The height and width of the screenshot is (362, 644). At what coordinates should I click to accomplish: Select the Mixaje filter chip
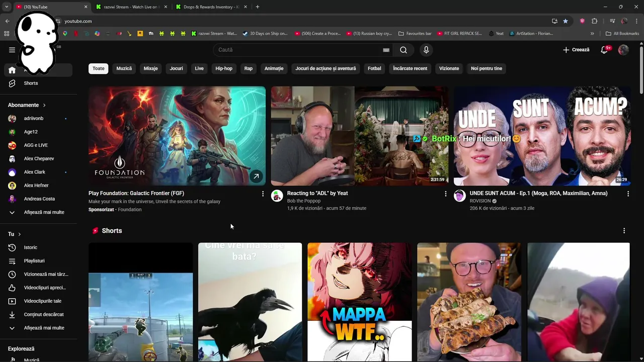click(151, 68)
